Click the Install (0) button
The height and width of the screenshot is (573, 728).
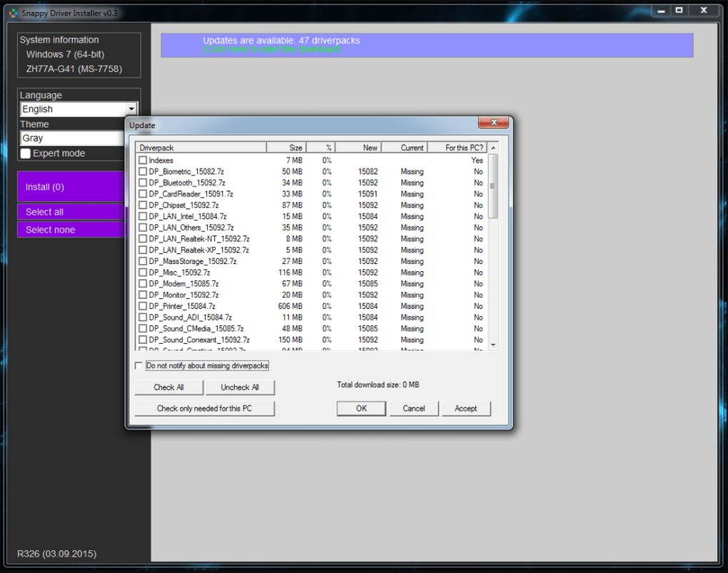(71, 187)
